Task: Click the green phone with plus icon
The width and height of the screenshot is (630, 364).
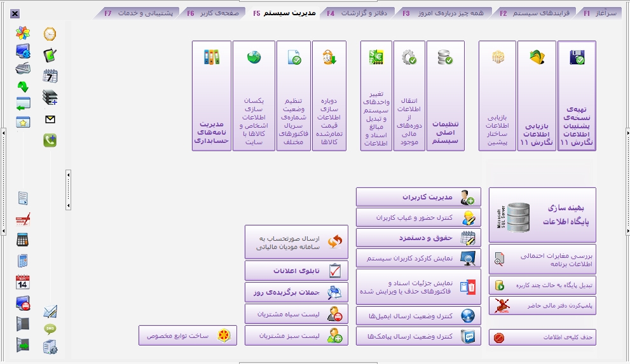Action: [50, 140]
